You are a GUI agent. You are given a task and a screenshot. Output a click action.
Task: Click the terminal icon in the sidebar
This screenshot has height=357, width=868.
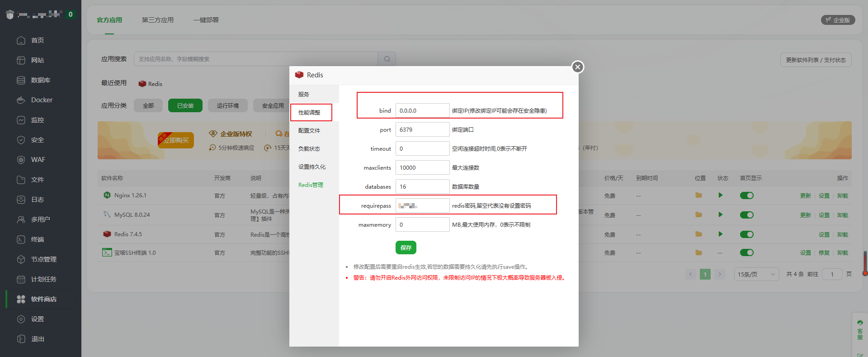coord(21,239)
